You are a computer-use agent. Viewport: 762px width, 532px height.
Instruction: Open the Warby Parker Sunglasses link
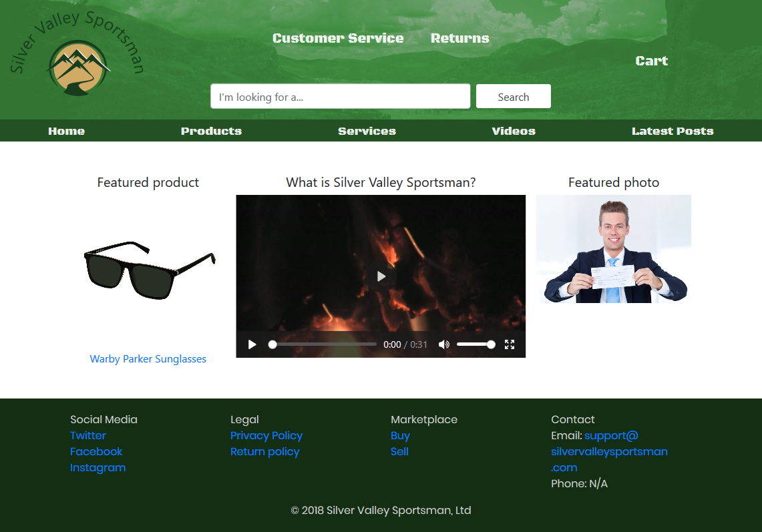point(148,359)
